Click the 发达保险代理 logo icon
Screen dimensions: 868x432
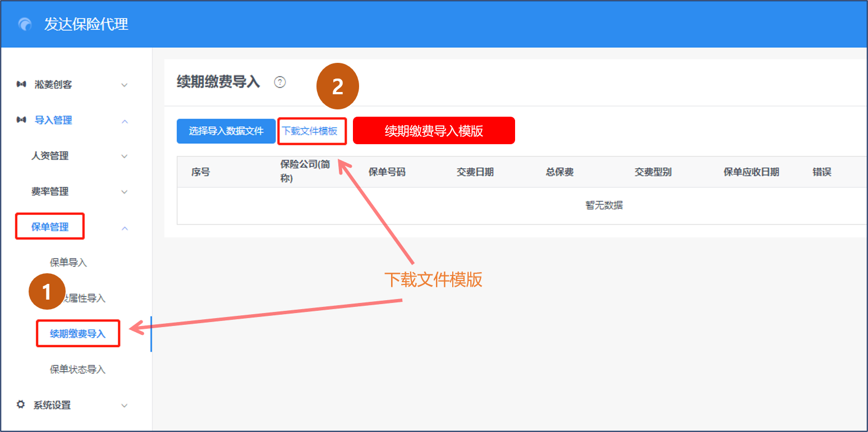pos(25,25)
